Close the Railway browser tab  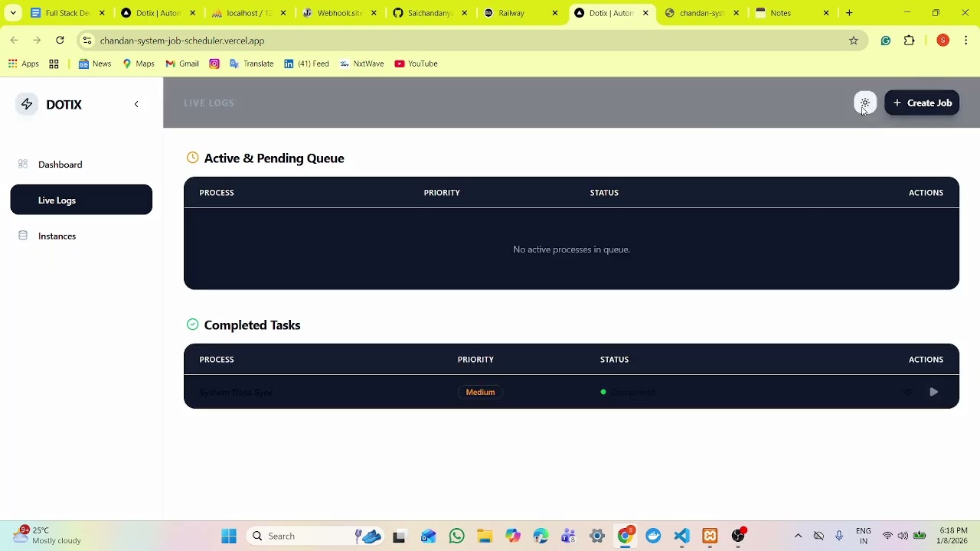coord(555,13)
